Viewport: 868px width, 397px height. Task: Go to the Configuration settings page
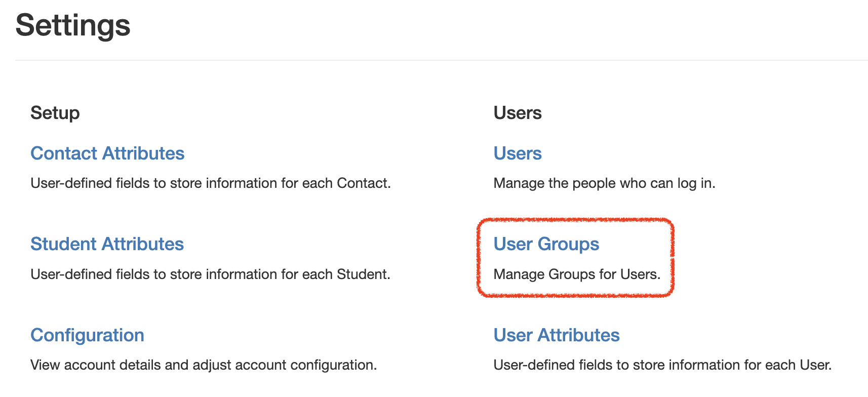87,335
